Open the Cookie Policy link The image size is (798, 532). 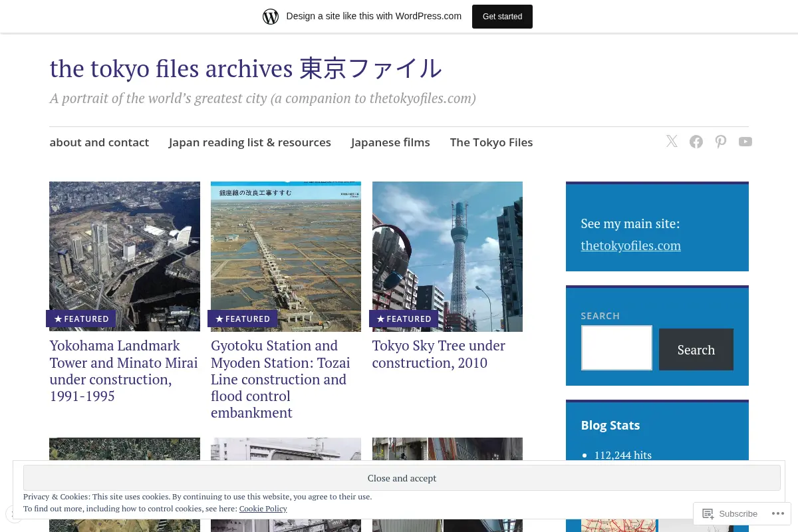point(263,509)
